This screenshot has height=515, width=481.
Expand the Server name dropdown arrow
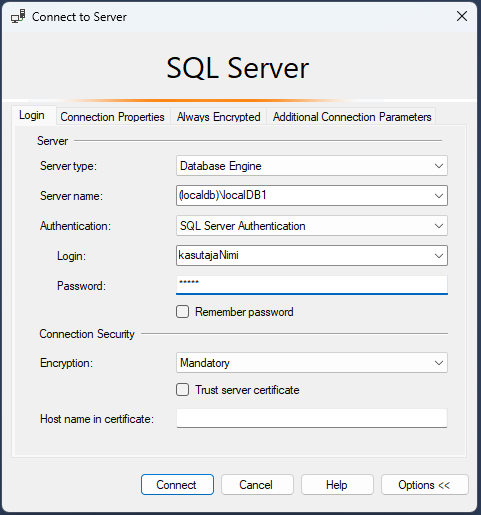439,196
